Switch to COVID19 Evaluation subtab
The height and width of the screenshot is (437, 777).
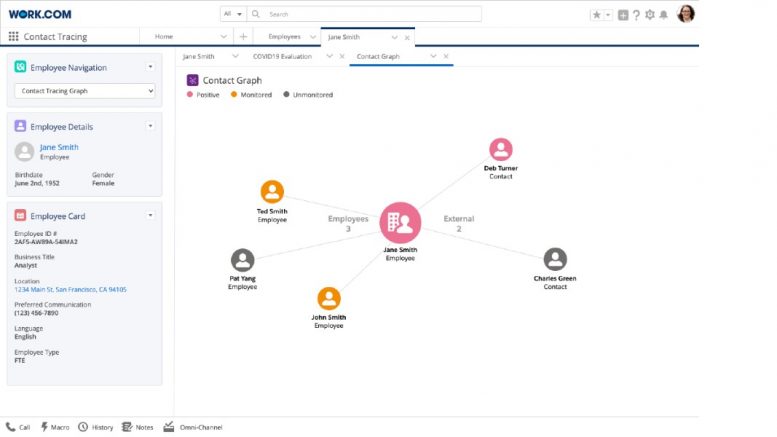pyautogui.click(x=282, y=57)
